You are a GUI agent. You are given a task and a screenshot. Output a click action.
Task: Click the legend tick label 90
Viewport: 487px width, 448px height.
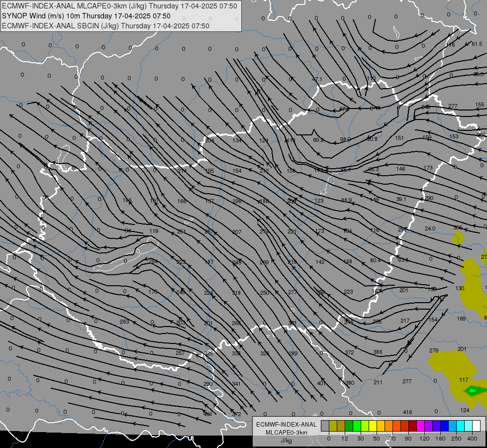[x=408, y=439]
